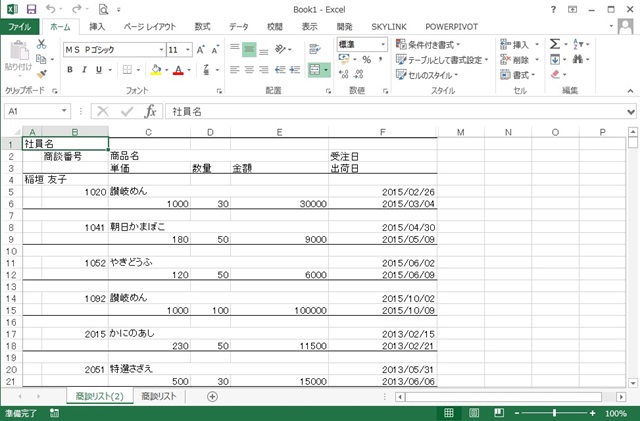The width and height of the screenshot is (640, 421).
Task: Select the Format Painter brush
Action: [41, 74]
